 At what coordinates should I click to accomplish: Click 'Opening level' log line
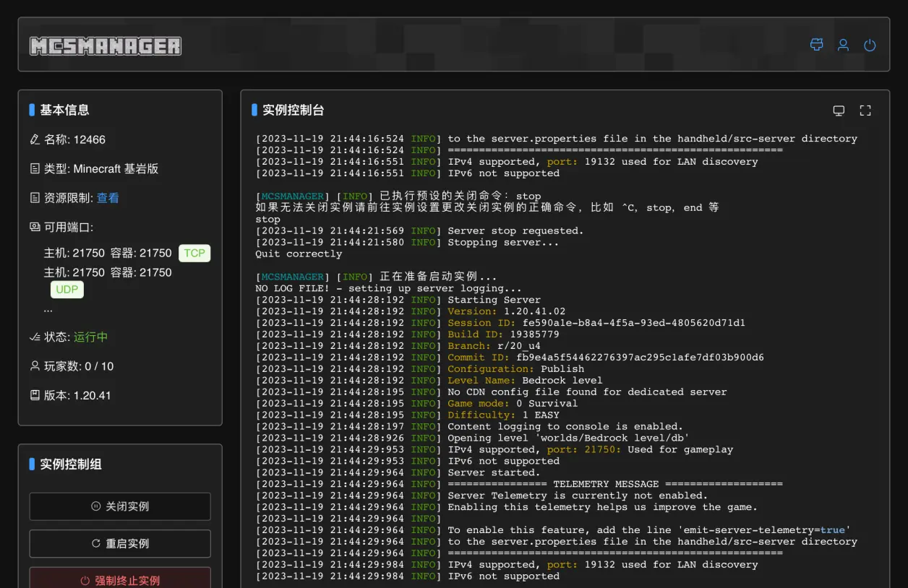472,438
